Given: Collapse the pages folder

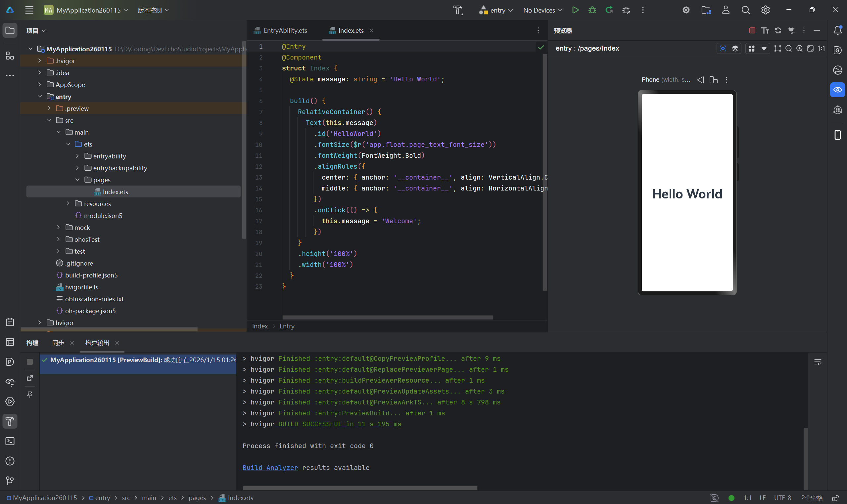Looking at the screenshot, I should click(x=77, y=180).
